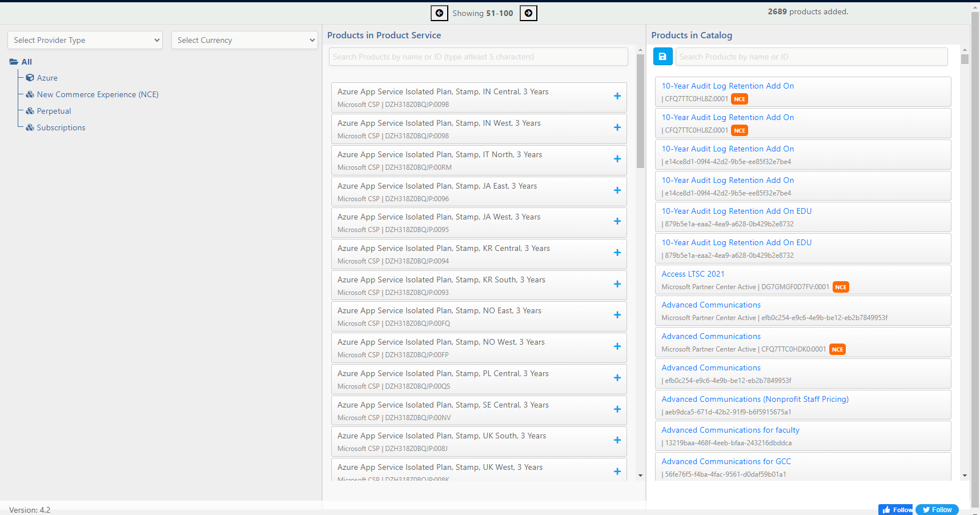Add JA West 3 Years plan with plus

click(617, 221)
